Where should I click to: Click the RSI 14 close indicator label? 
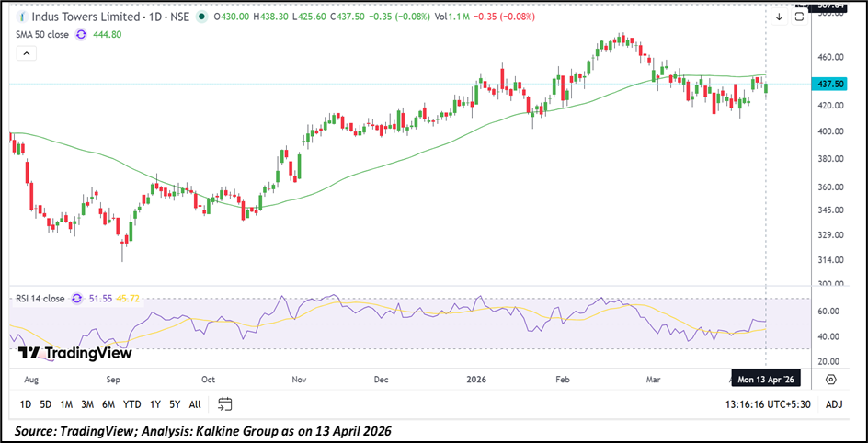coord(40,299)
